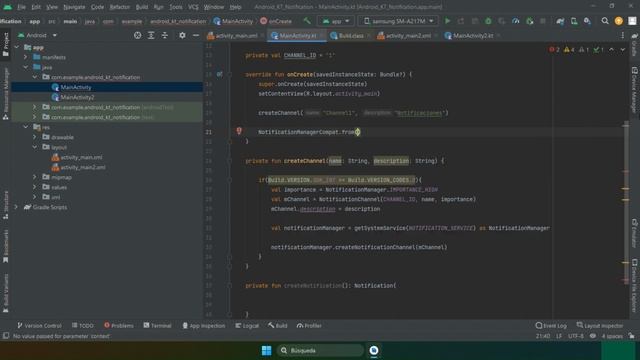Click the Búsqueda taskbar search box

[x=320, y=350]
